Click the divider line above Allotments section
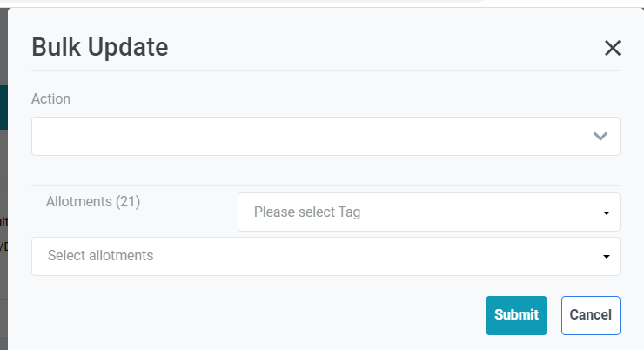 (x=325, y=185)
